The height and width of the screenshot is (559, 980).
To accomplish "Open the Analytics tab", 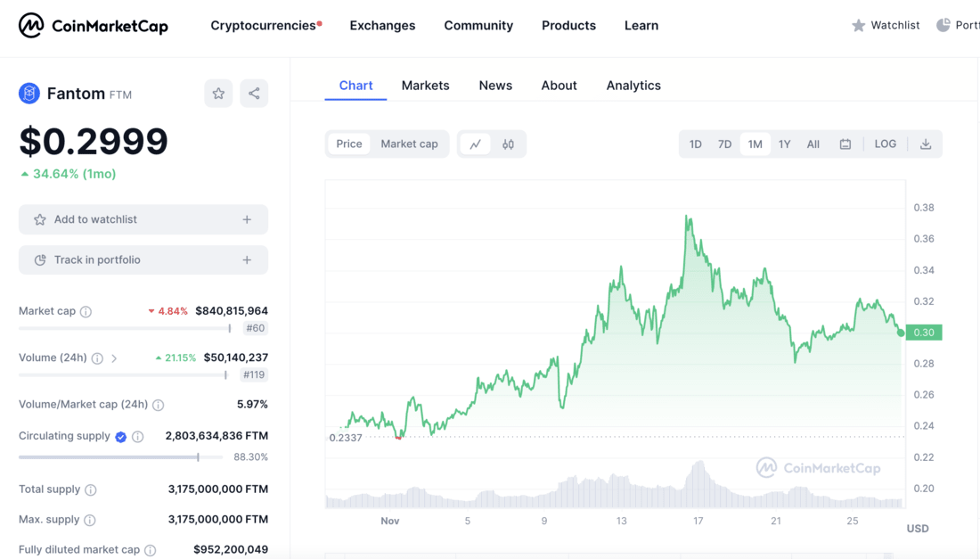I will click(x=633, y=85).
